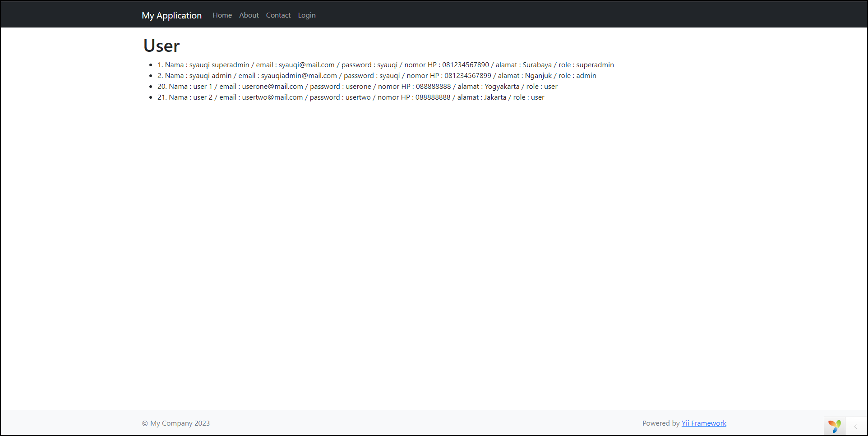Select the syauqi admin list entry

point(377,75)
